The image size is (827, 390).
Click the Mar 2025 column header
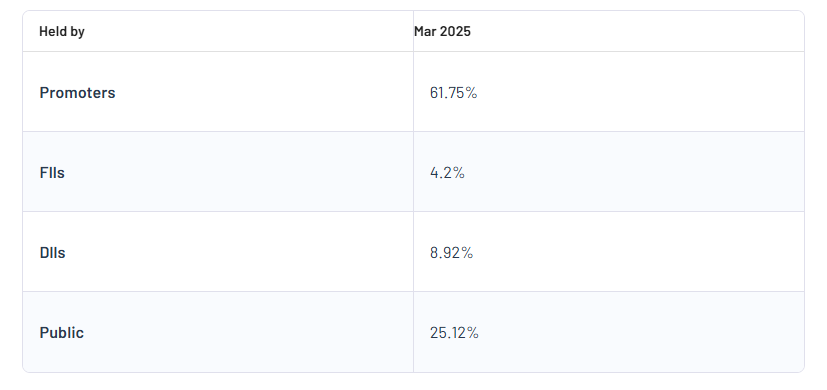pos(442,32)
